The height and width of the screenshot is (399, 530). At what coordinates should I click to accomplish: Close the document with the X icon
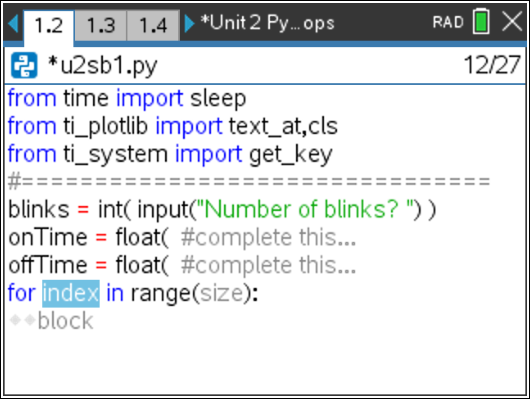(512, 22)
